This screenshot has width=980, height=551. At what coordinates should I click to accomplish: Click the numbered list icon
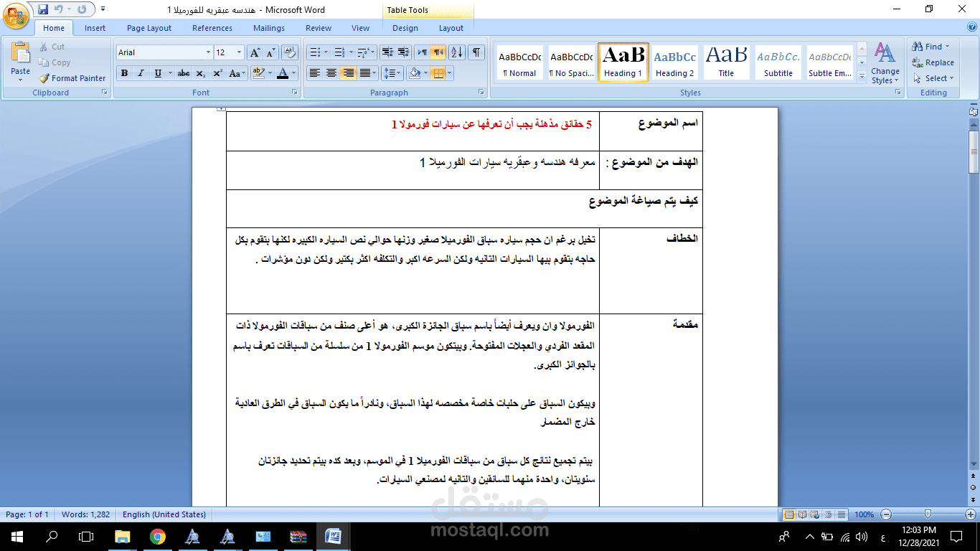pyautogui.click(x=339, y=52)
